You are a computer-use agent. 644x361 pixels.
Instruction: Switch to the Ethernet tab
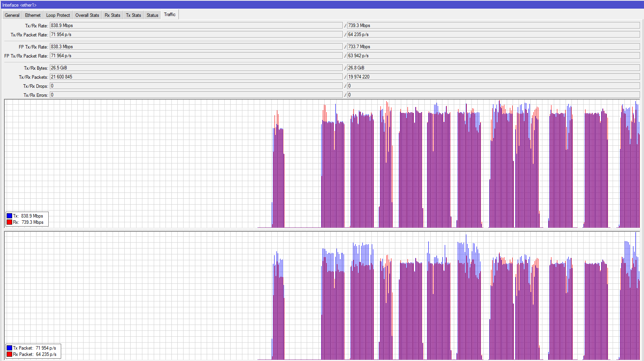33,15
